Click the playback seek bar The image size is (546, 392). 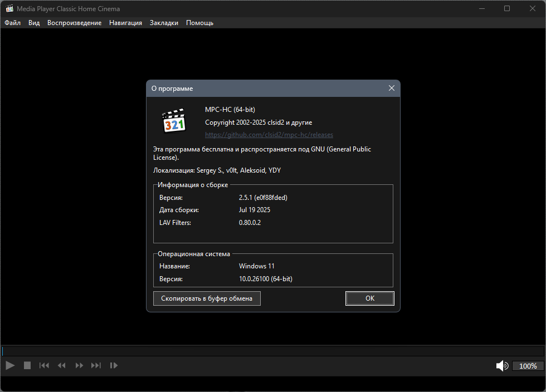tap(273, 351)
